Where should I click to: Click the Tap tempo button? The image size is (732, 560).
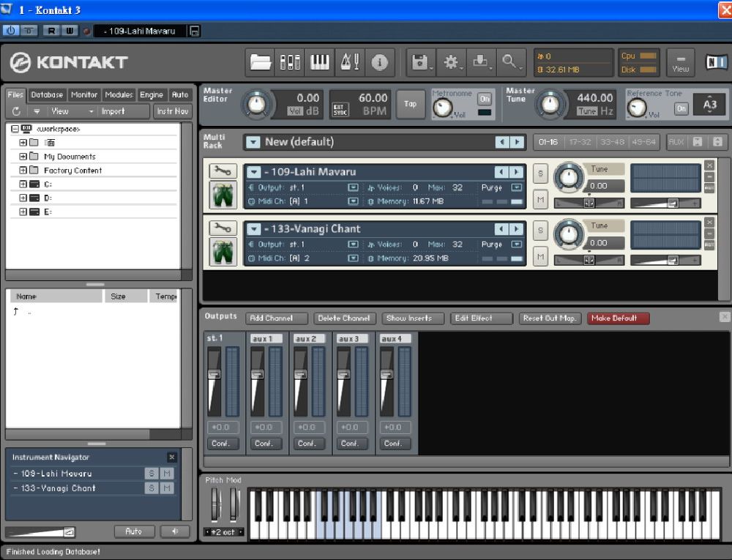[410, 104]
